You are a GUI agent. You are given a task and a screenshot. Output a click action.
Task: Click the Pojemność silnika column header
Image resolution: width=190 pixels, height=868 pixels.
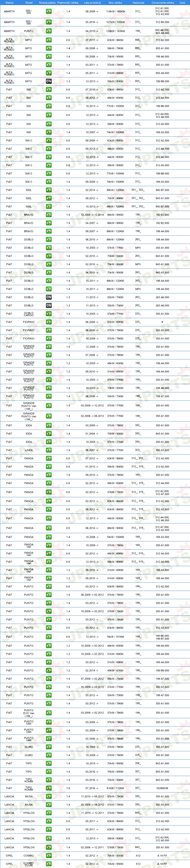(x=68, y=3)
